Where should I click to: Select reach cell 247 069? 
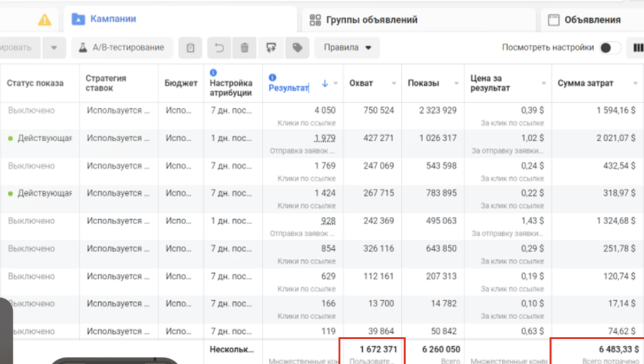(379, 166)
